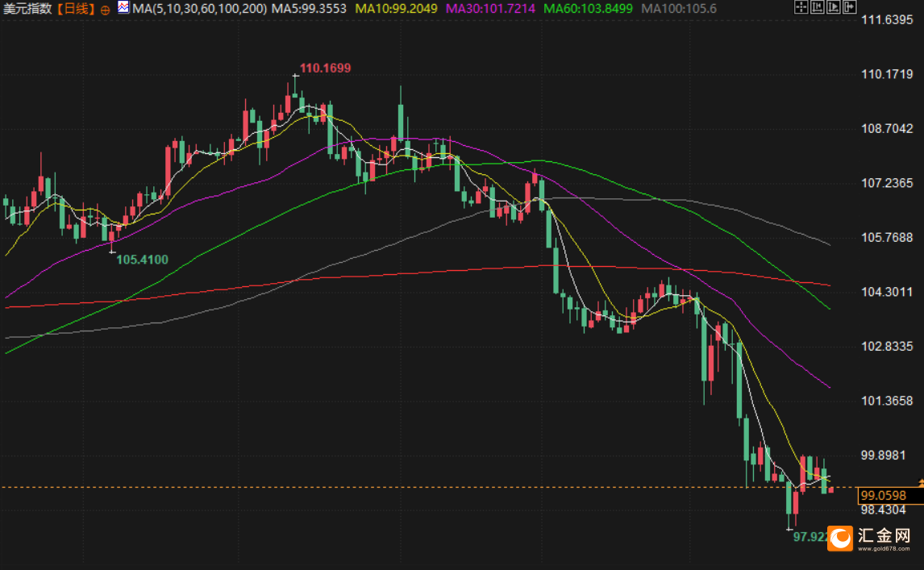Click axis price 99.8981
Screen dimensions: 924x570
click(884, 455)
